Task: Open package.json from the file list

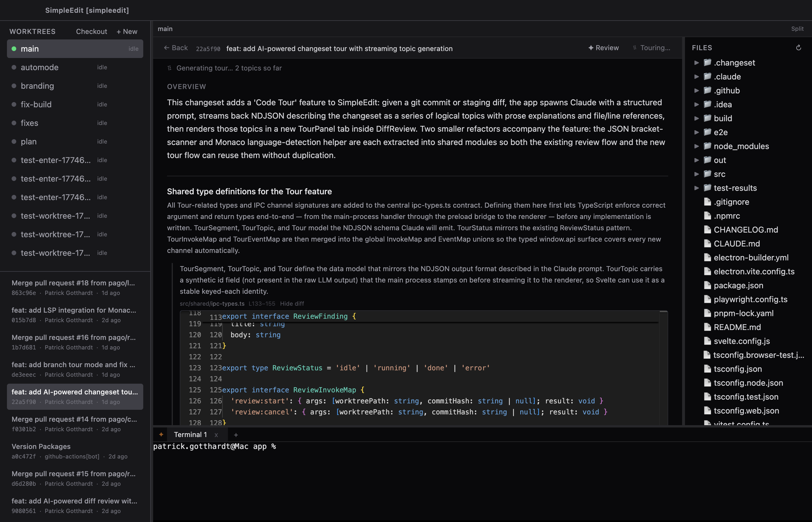Action: click(738, 285)
